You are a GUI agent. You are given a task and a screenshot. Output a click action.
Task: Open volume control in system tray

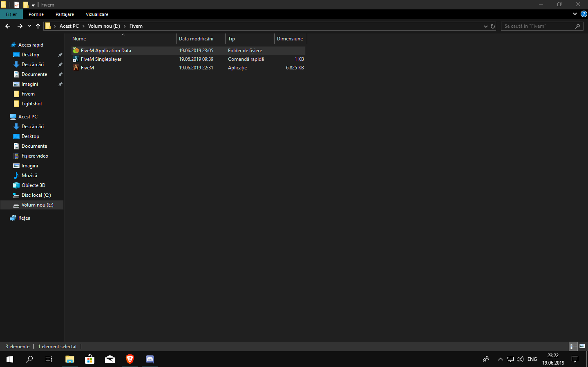(x=520, y=359)
